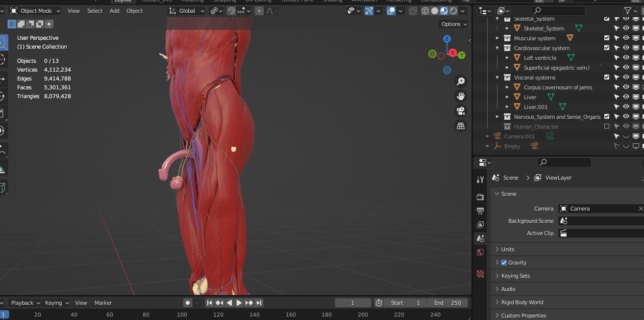This screenshot has width=644, height=320.
Task: Hide Muscular system in viewport
Action: [x=626, y=38]
